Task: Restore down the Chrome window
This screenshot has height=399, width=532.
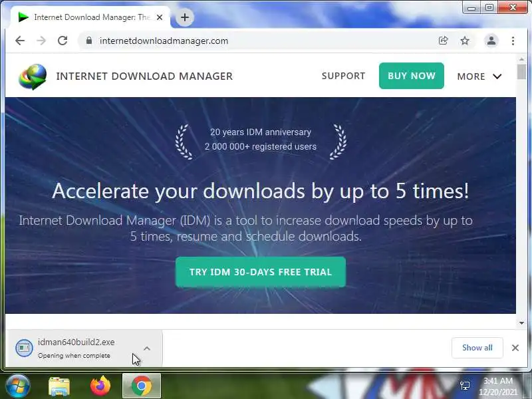Action: pos(489,7)
